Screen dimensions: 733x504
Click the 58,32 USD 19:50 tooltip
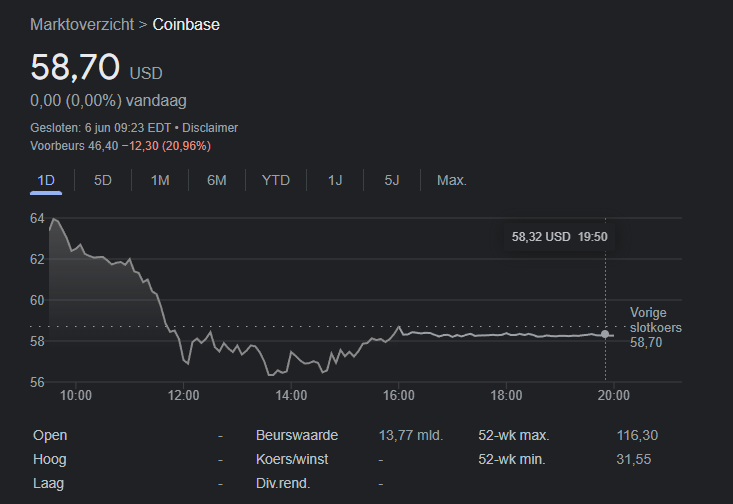tap(560, 237)
